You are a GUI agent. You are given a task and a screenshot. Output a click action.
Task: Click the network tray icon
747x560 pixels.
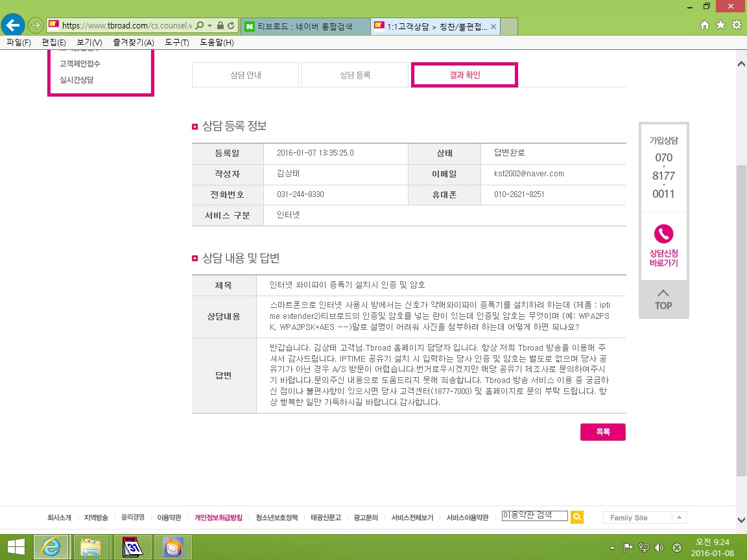644,548
